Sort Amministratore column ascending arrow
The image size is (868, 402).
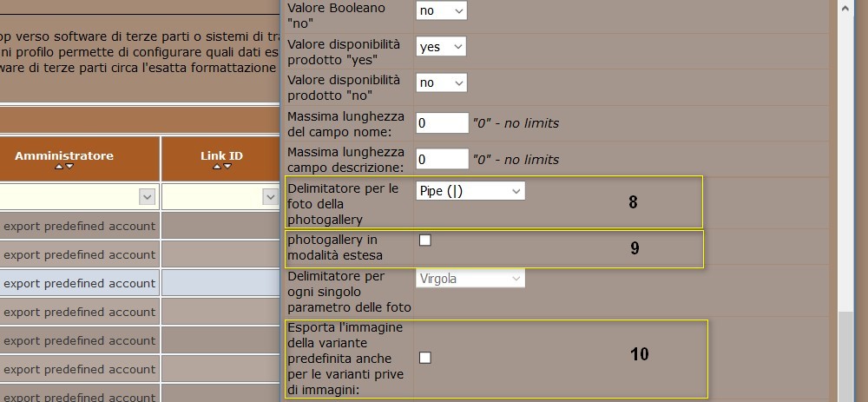tap(59, 167)
